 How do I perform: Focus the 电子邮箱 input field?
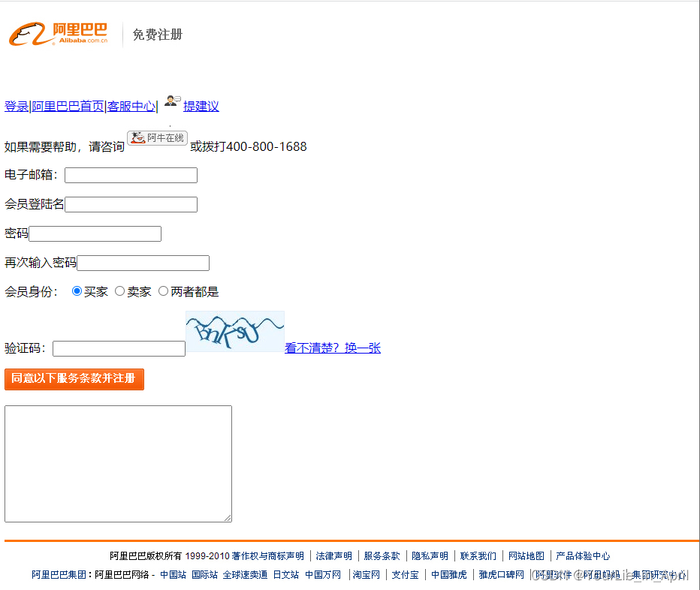[131, 175]
